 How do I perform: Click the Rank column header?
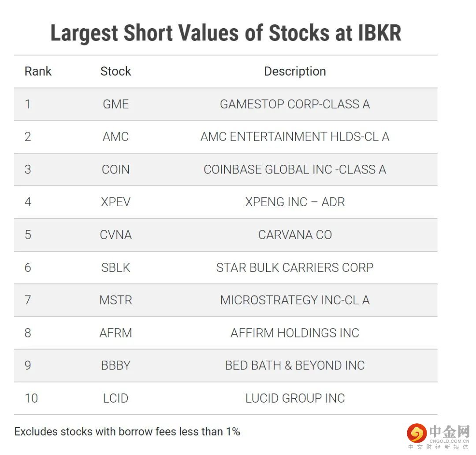38,71
